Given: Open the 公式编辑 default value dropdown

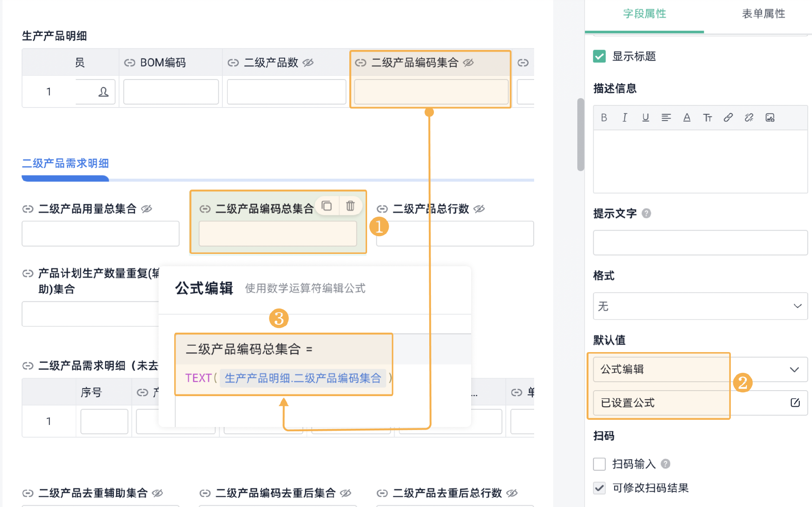Looking at the screenshot, I should 700,369.
